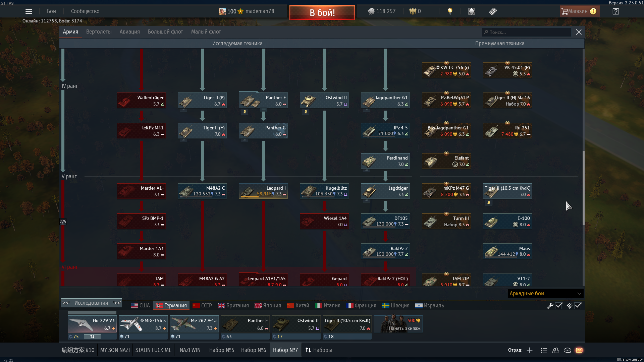644x362 pixels.
Task: Select the Израиль nation tab
Action: (x=430, y=306)
